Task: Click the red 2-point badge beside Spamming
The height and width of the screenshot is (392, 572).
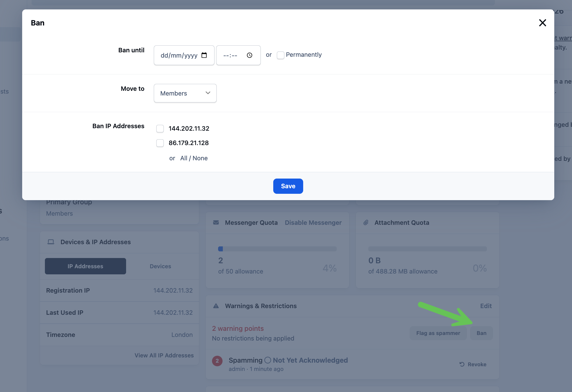Action: tap(217, 361)
